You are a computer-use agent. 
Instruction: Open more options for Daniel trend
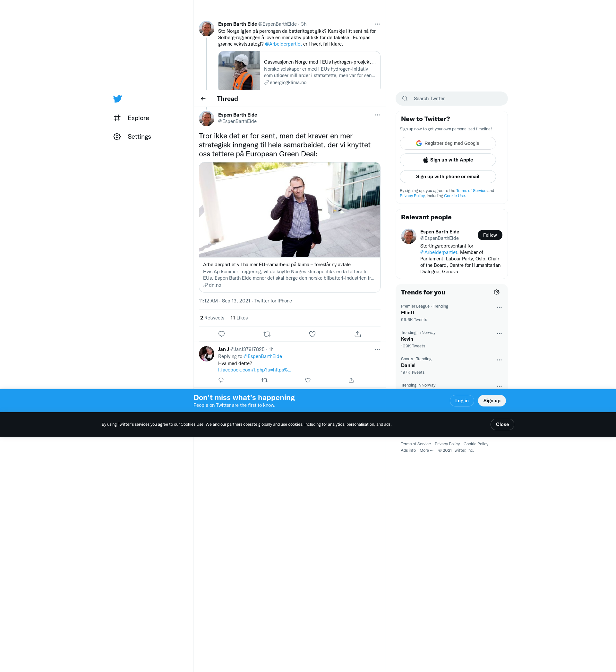(x=499, y=360)
